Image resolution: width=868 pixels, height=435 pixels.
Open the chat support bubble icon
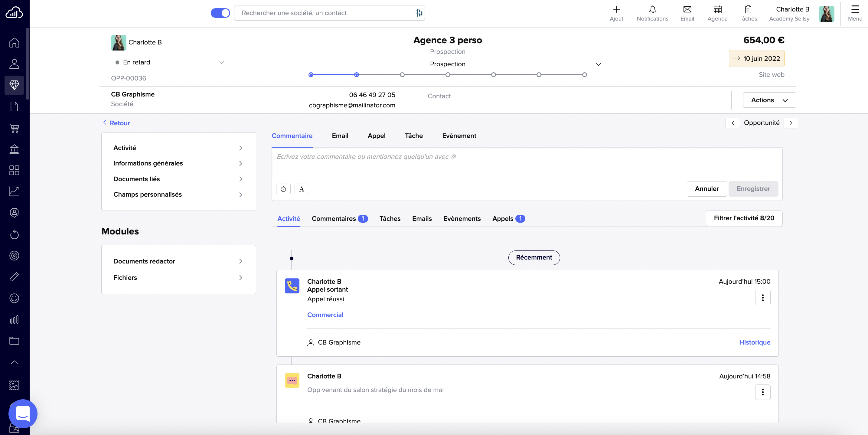pos(23,413)
